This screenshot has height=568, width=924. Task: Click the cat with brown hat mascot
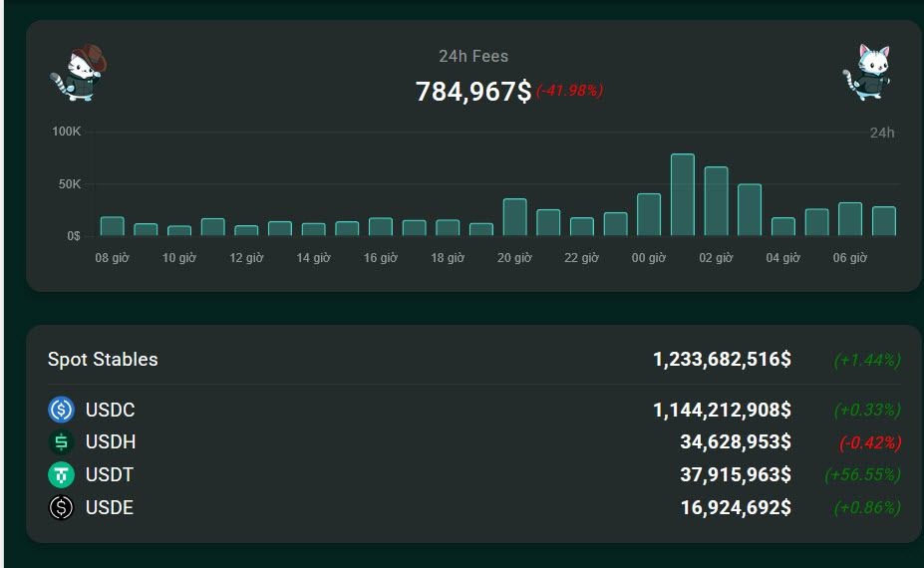[79, 72]
